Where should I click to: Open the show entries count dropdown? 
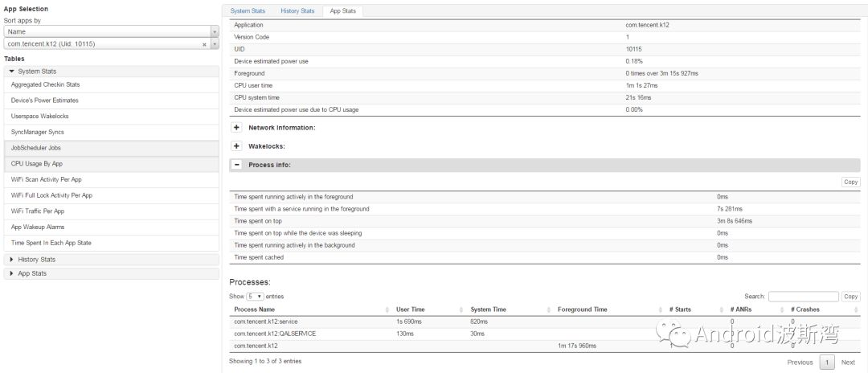255,297
